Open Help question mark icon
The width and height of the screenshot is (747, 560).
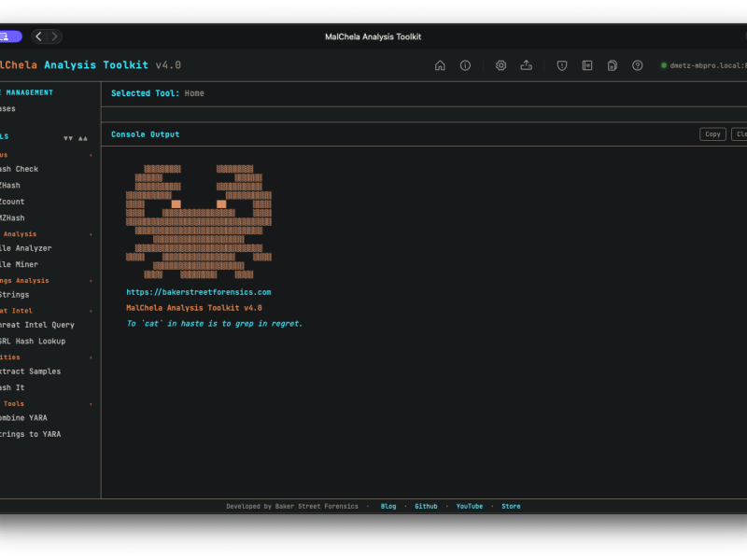click(637, 65)
